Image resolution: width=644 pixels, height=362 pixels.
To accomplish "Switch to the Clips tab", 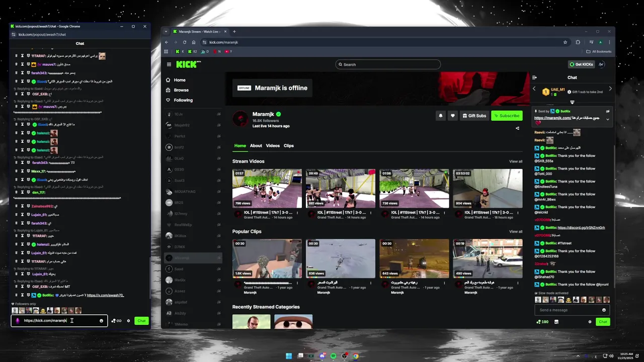I will (289, 146).
